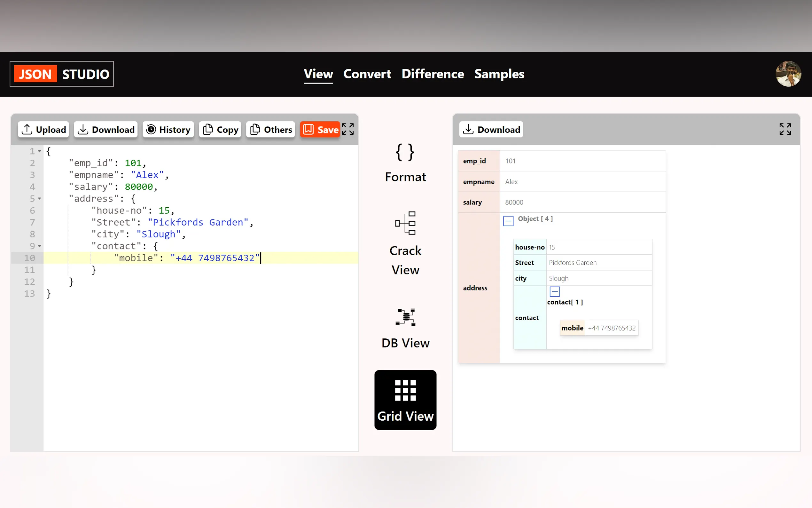Go to the Difference tab
This screenshot has width=812, height=508.
tap(432, 74)
